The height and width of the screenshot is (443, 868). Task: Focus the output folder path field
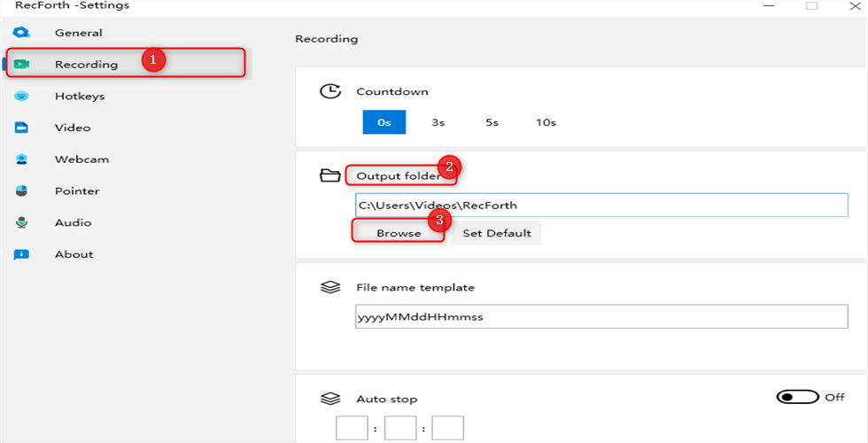[601, 205]
